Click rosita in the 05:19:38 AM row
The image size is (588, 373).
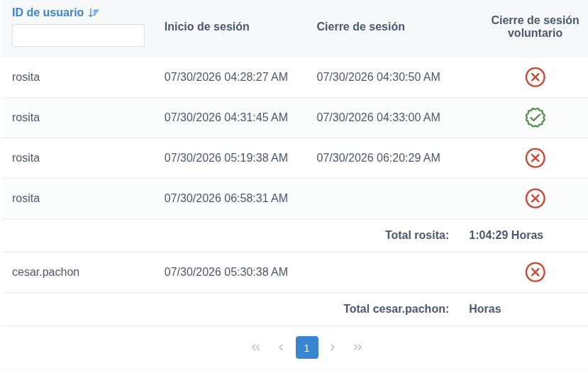[26, 158]
